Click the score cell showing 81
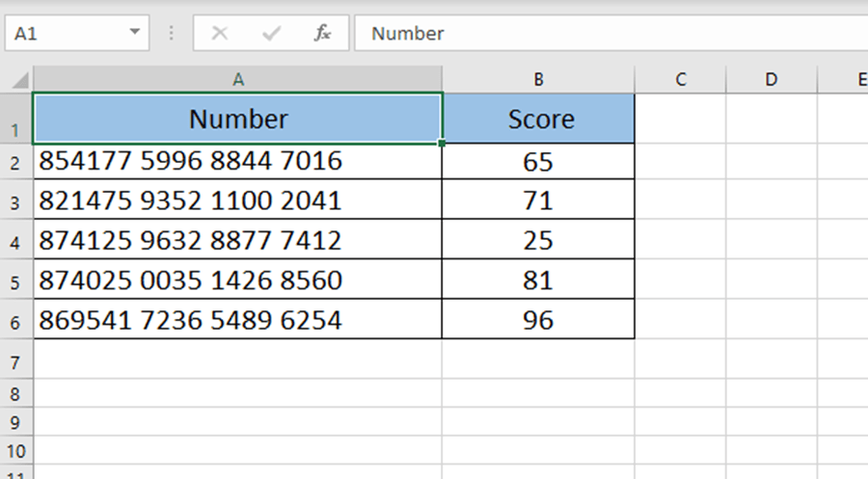Viewport: 868px width, 479px height. coord(538,279)
